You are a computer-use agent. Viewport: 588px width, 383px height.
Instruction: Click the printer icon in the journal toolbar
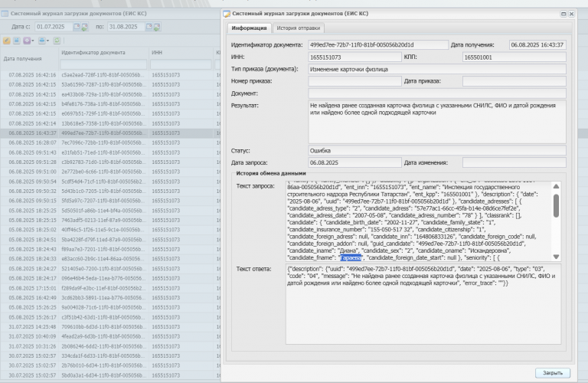41,41
